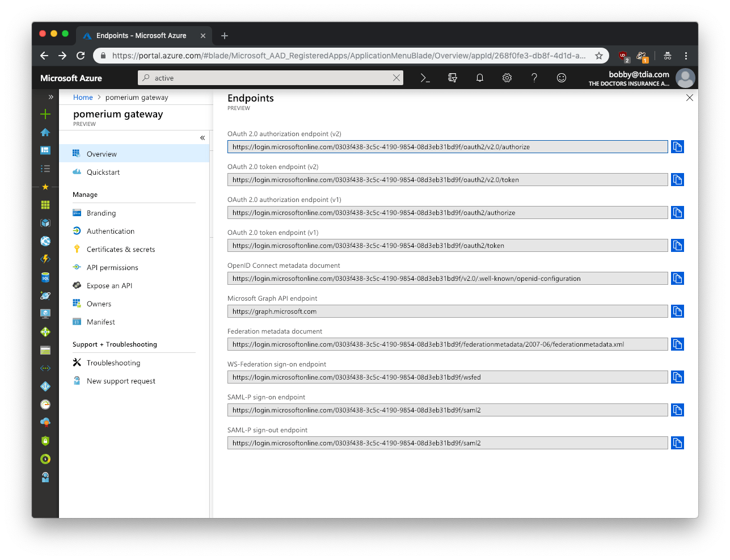Open the Feedback smiley icon
This screenshot has width=730, height=560.
pos(562,78)
